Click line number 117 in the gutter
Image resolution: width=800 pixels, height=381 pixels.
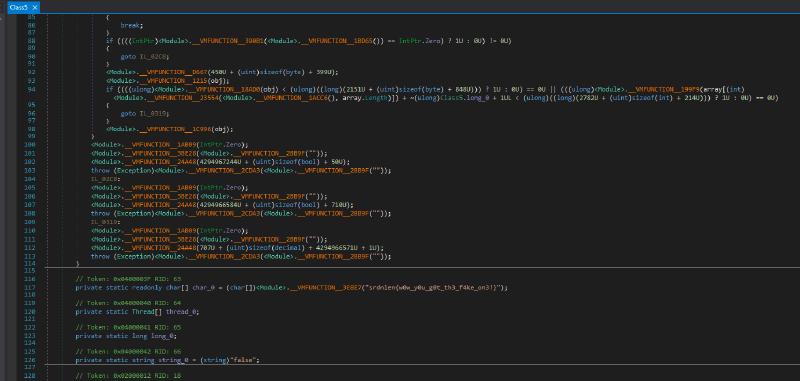click(30, 288)
